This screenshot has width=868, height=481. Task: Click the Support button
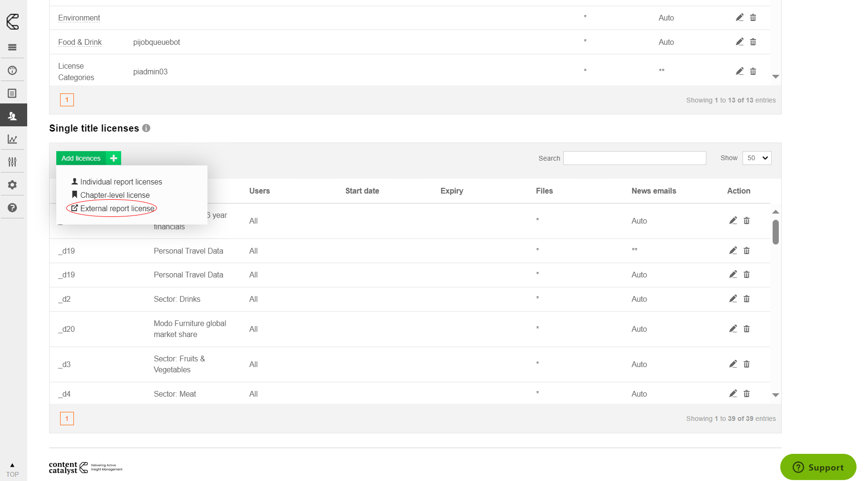point(818,467)
